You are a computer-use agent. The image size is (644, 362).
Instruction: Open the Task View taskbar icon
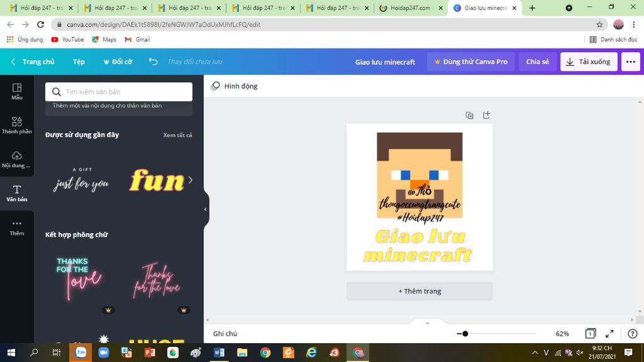coord(56,353)
